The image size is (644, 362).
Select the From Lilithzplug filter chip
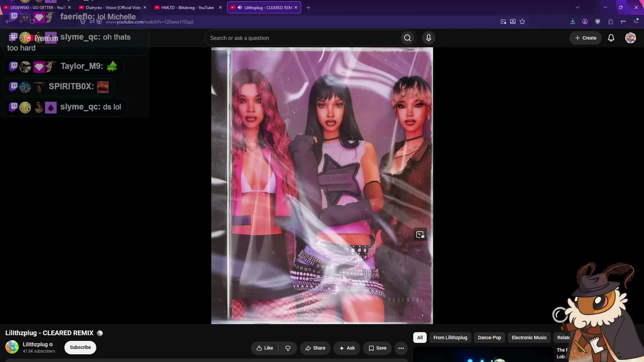pyautogui.click(x=450, y=337)
